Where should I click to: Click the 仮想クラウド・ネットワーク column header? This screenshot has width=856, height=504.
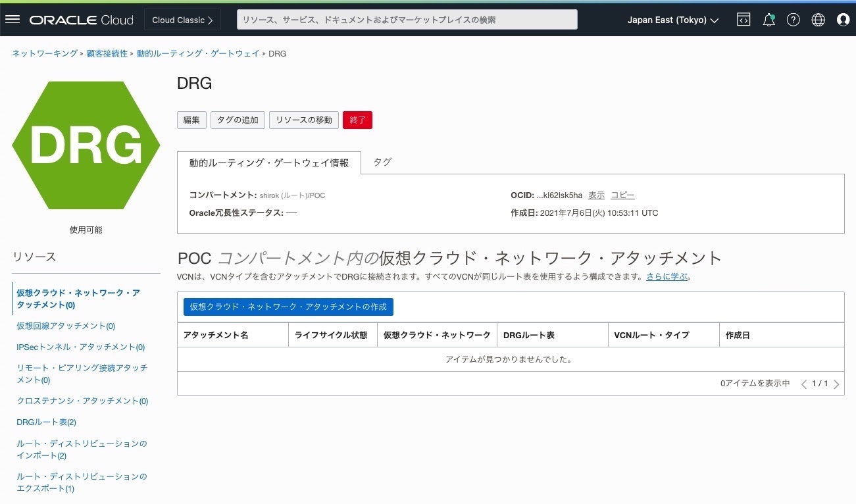(437, 335)
